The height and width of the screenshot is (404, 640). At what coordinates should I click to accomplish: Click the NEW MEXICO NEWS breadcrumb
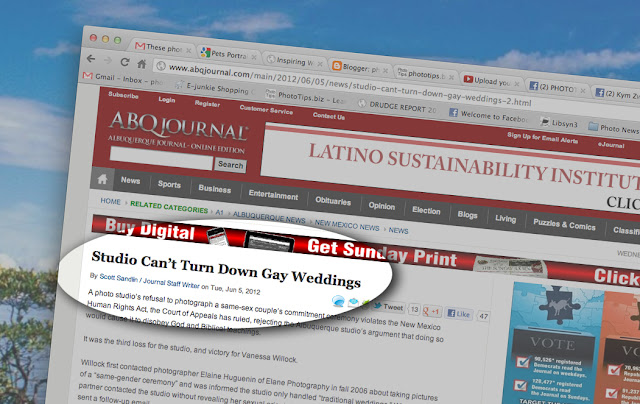point(347,225)
